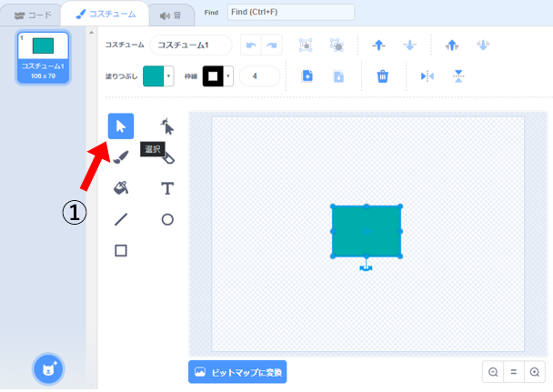Open the outline color dropdown

228,76
